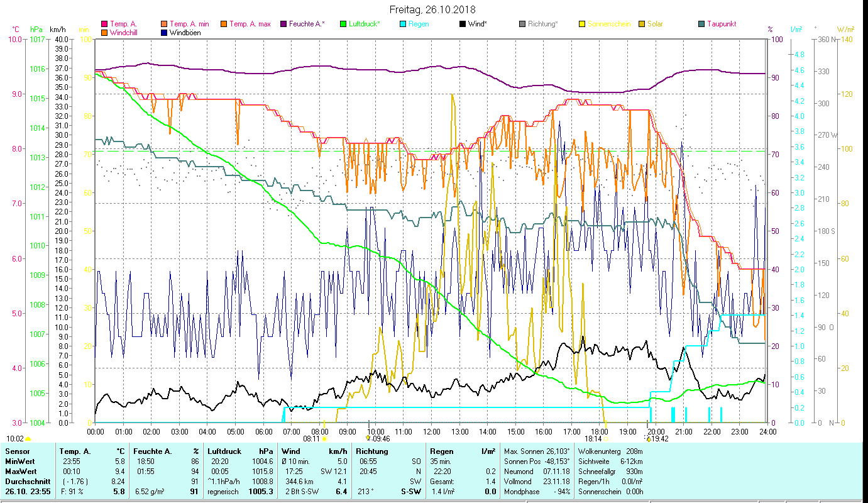Click the 'Sonnenschein' duration entry in the table
Image resolution: width=868 pixels, height=503 pixels.
610,492
